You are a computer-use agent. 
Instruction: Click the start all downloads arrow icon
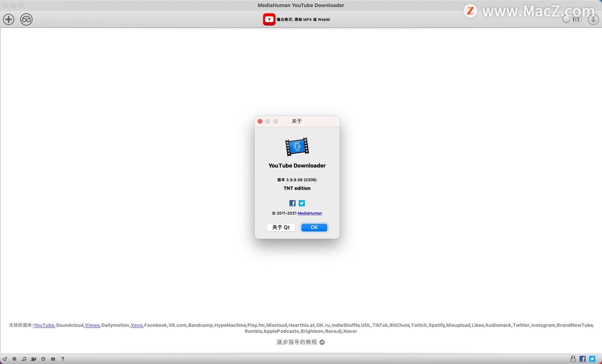(593, 19)
